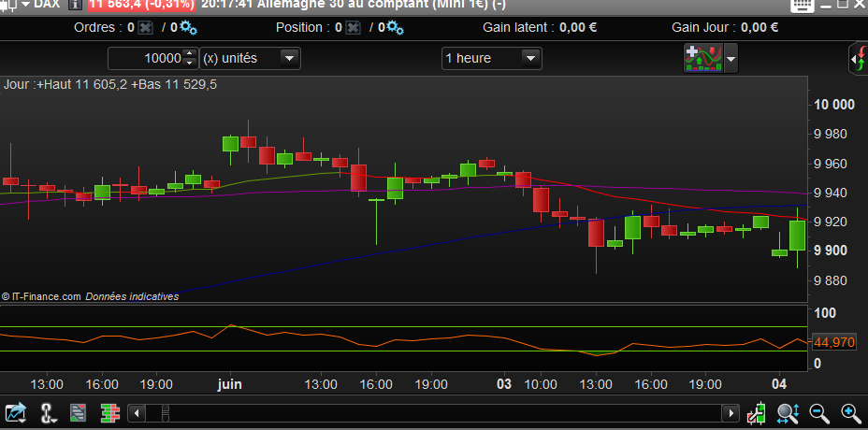Viewport: 868px width, 430px height.
Task: Click the info icon next to DAX
Action: [x=77, y=5]
